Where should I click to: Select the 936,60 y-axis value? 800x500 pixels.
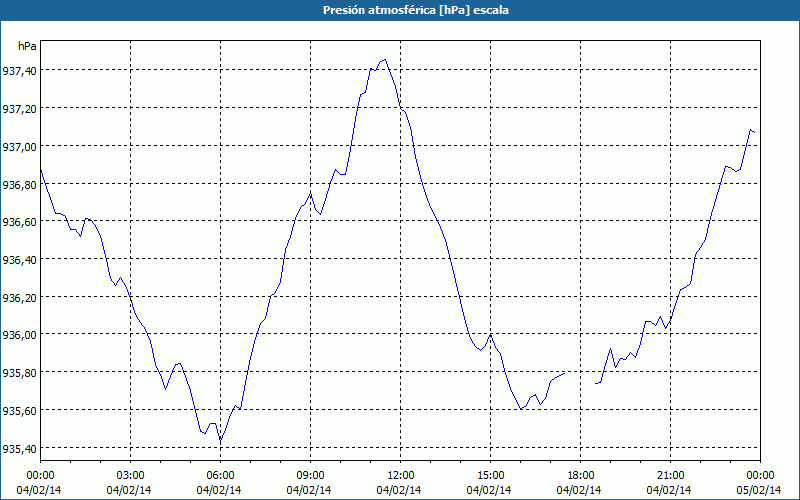(19, 222)
